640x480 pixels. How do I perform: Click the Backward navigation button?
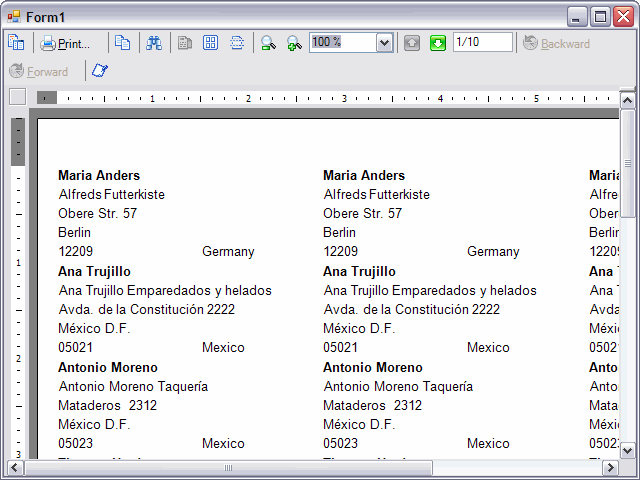[556, 43]
